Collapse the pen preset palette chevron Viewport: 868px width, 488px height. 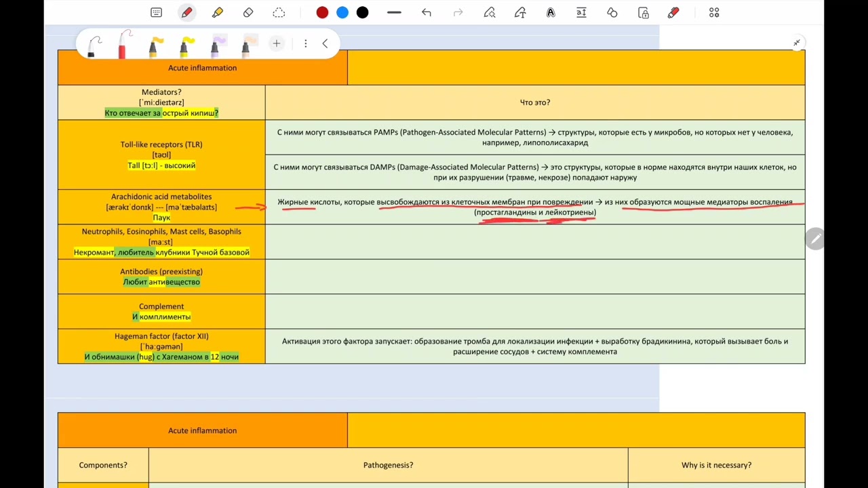325,43
